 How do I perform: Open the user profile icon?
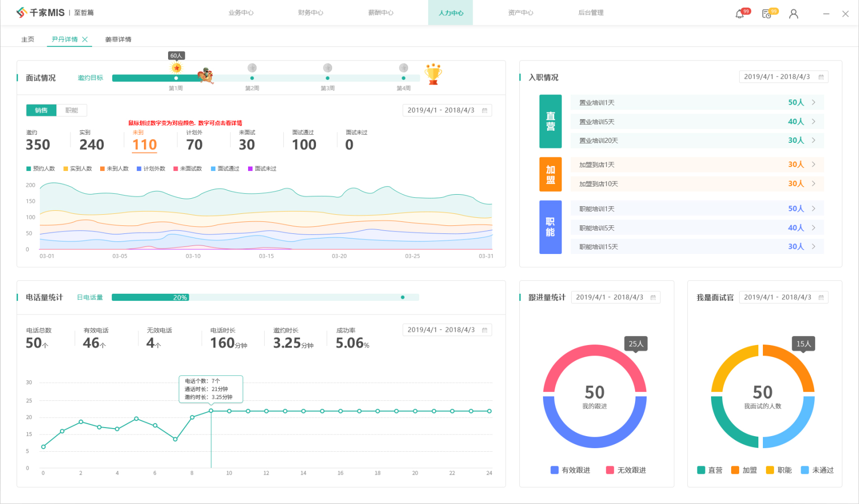click(794, 14)
